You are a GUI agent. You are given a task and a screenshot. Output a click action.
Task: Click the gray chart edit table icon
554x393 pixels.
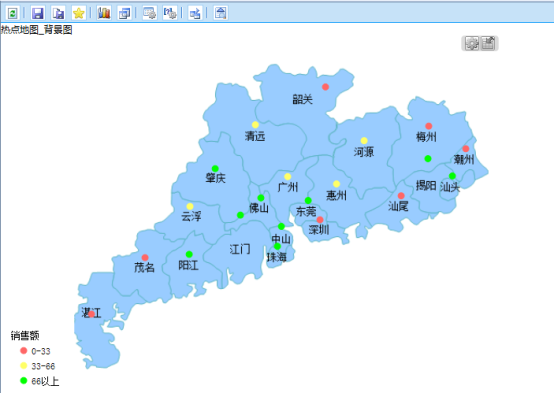[488, 43]
